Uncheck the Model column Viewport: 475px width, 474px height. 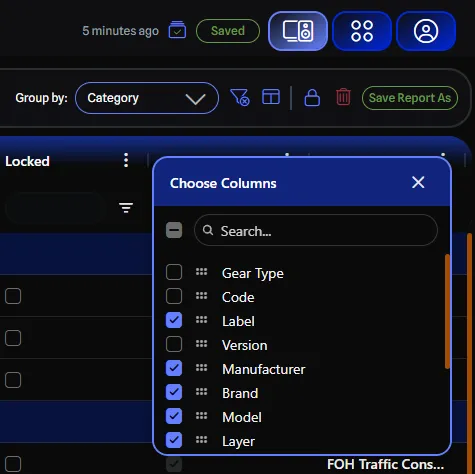pos(174,416)
